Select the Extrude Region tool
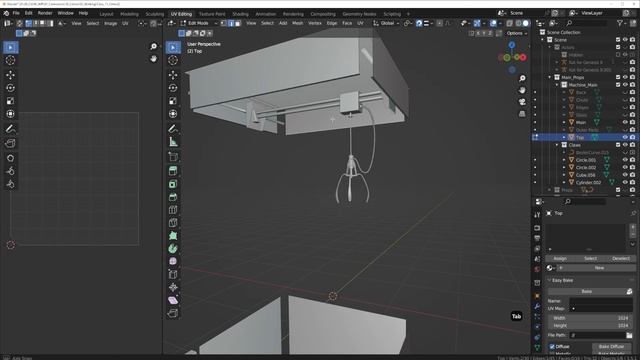Viewport: 640px width, 360px height. [173, 171]
